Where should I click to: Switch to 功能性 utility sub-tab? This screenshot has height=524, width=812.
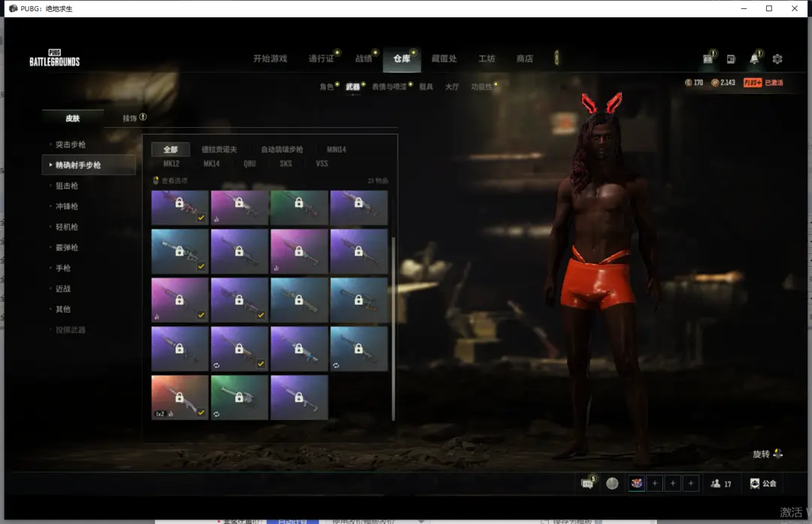tap(482, 86)
